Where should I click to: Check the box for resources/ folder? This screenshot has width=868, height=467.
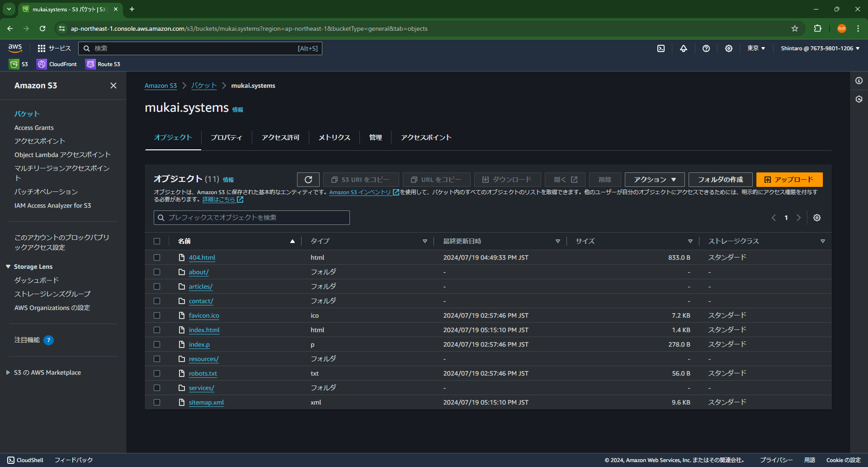157,359
